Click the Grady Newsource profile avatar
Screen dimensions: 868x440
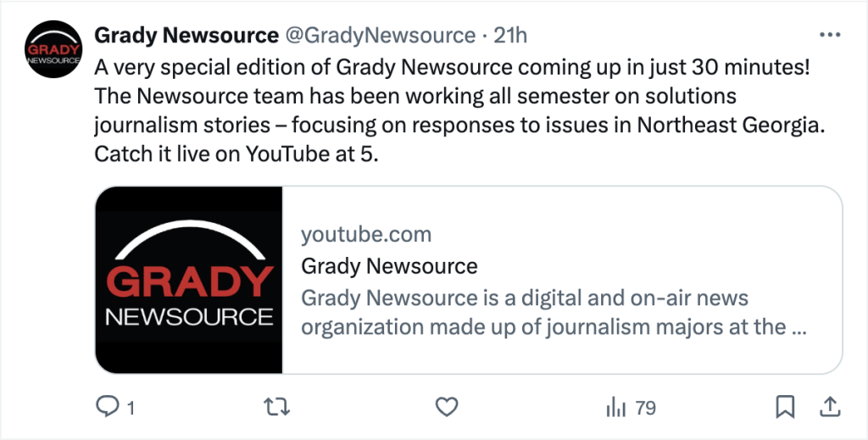pos(53,51)
